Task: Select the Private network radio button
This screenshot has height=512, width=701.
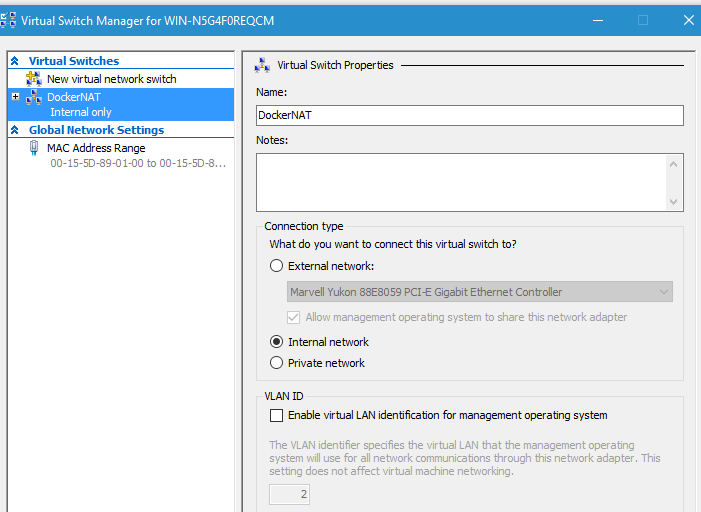Action: (x=277, y=363)
